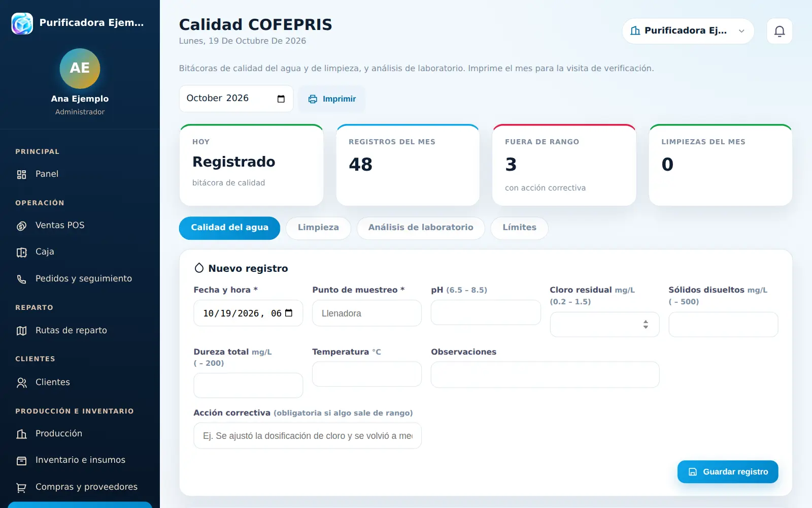Click the Purificadora app logo icon

click(x=22, y=23)
